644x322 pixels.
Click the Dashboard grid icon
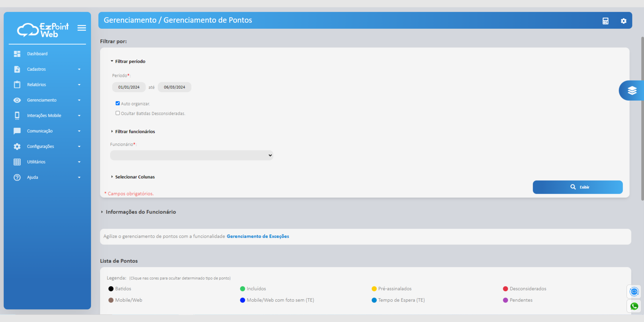(x=17, y=54)
